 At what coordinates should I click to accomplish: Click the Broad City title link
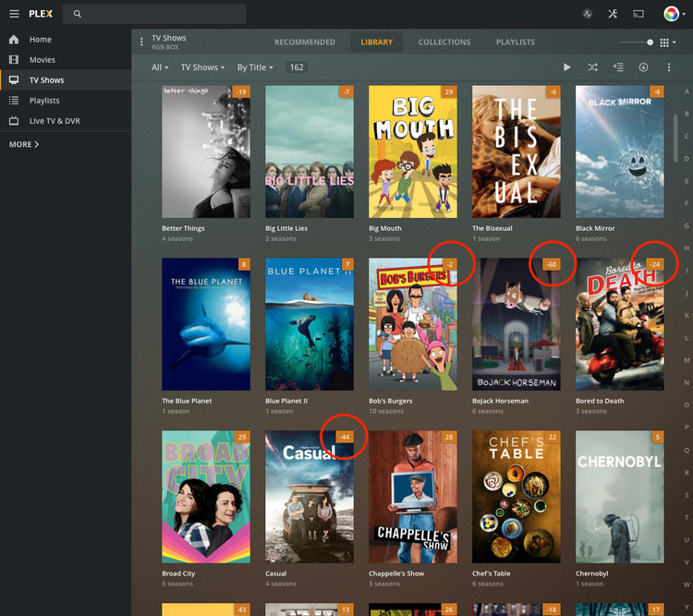178,574
